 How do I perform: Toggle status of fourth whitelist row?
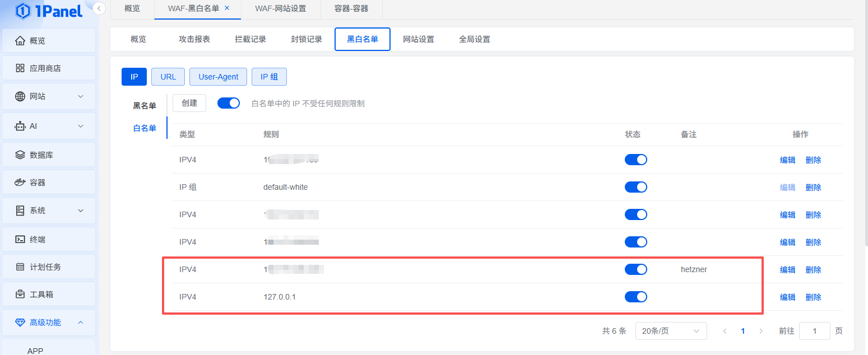(x=636, y=242)
